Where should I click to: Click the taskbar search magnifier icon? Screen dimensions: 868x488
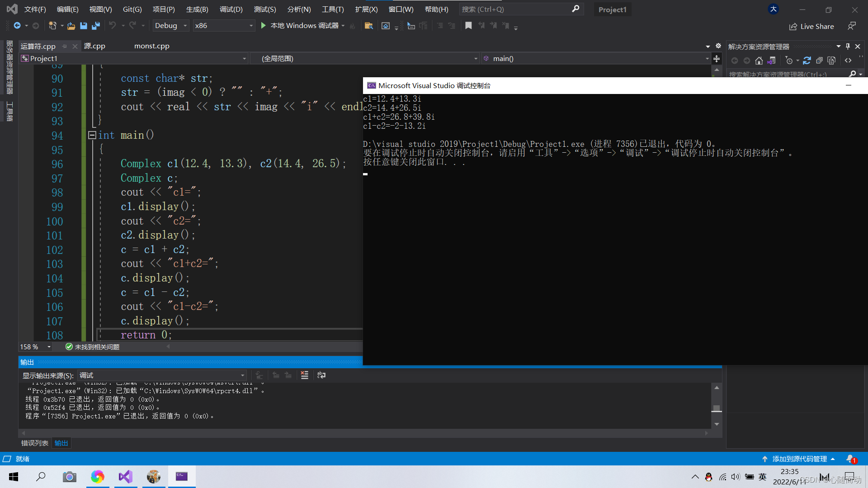coord(41,476)
